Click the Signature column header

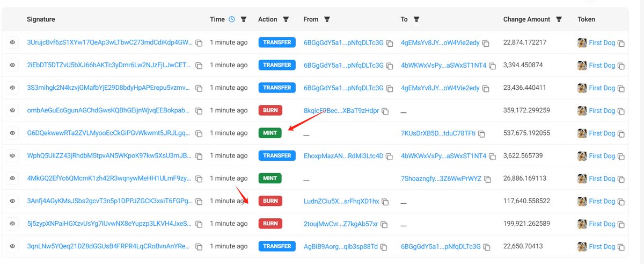click(x=41, y=19)
